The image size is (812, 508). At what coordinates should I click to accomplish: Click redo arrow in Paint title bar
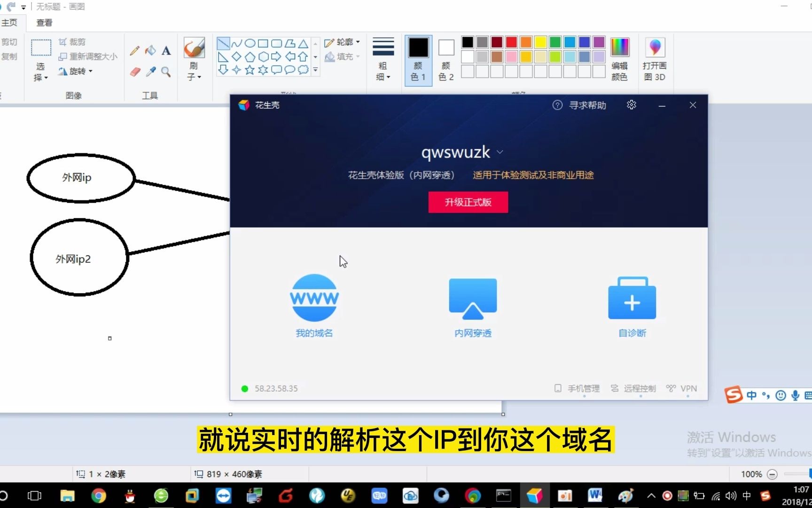tap(11, 7)
